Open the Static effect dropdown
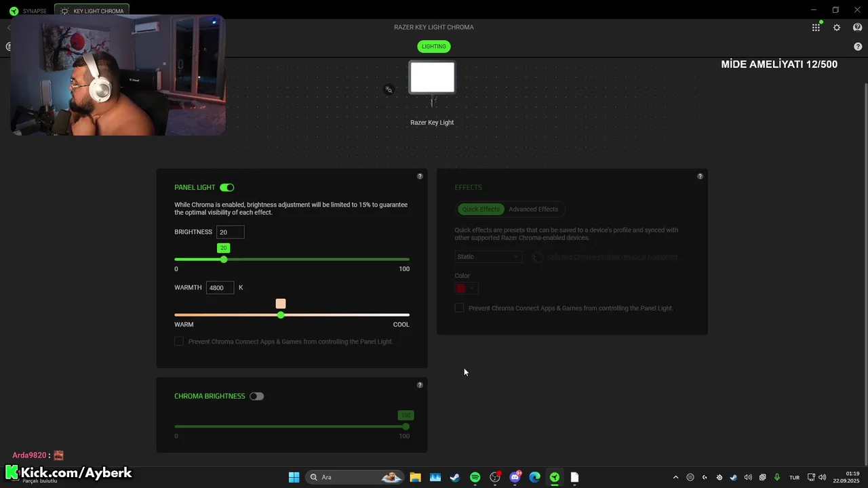The image size is (868, 488). tap(489, 256)
